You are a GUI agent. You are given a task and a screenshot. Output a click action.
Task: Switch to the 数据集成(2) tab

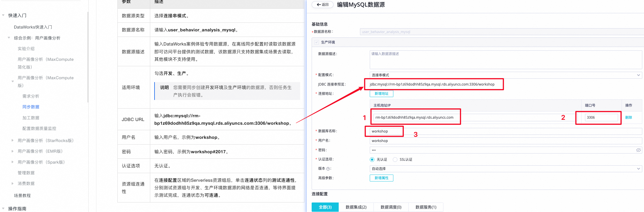click(356, 207)
